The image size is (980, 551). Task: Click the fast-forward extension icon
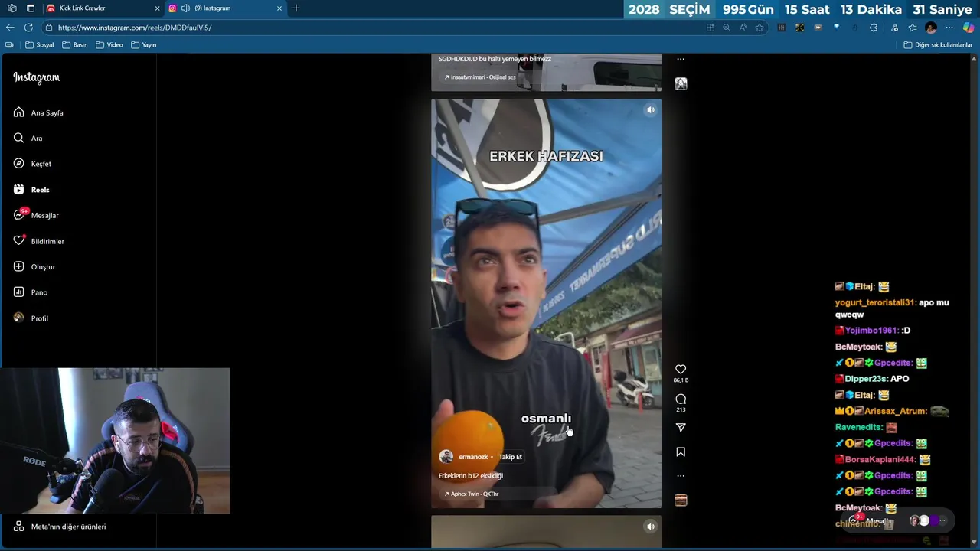pos(818,28)
